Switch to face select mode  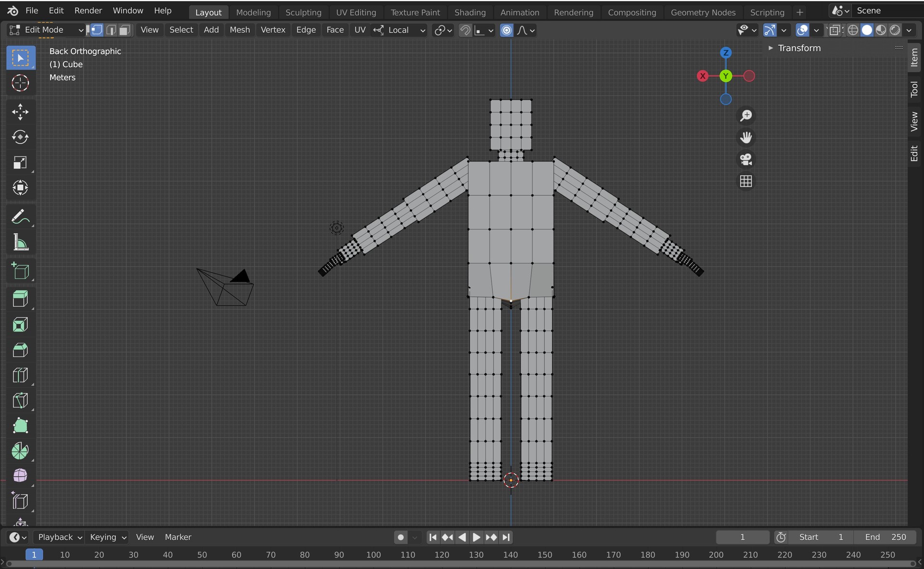point(124,30)
